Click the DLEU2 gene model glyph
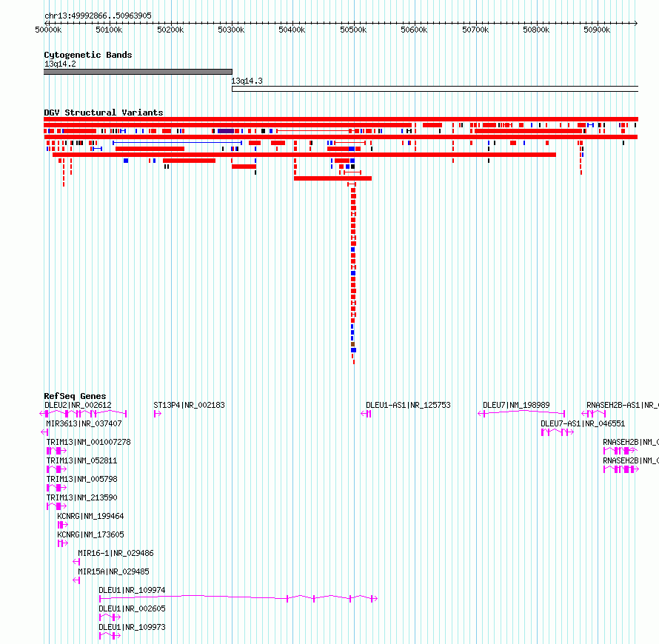The width and height of the screenshot is (659, 644). coord(83,414)
